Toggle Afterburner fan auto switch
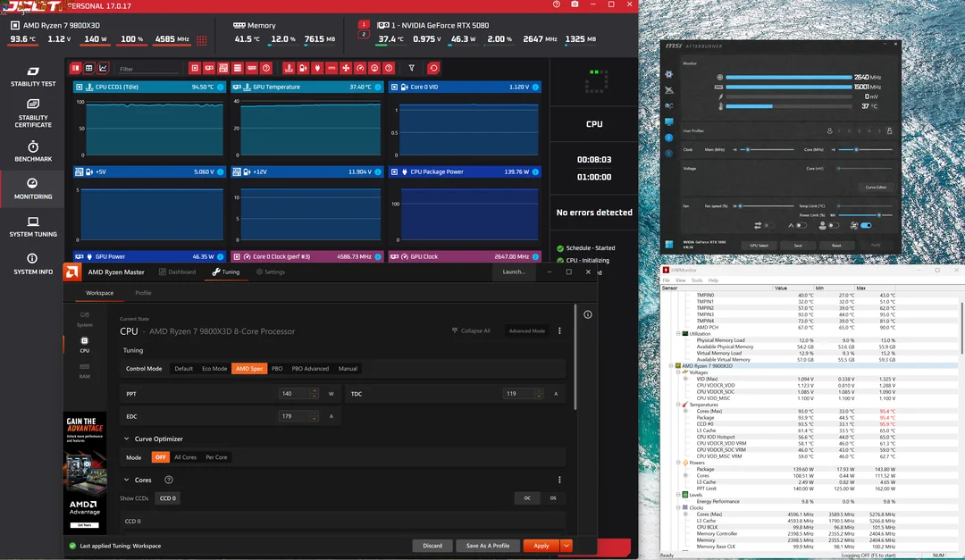965x560 pixels. click(800, 226)
